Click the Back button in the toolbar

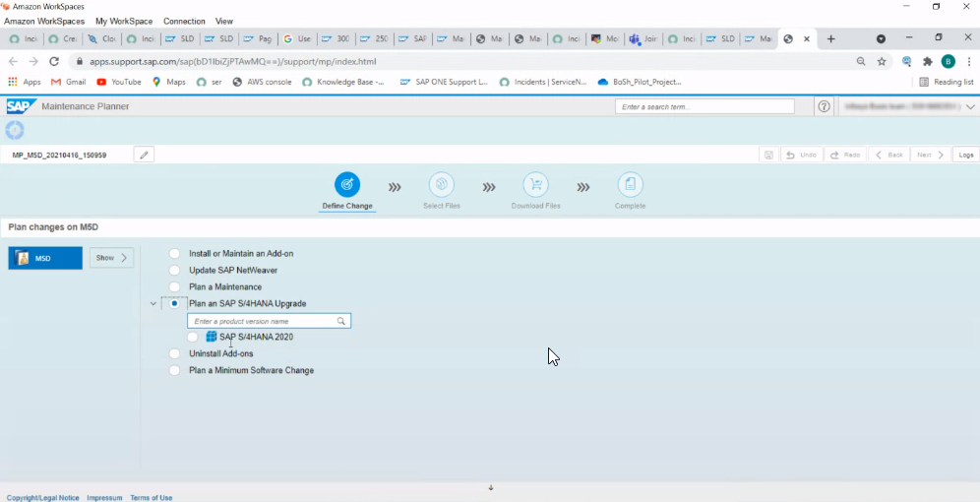pyautogui.click(x=889, y=155)
